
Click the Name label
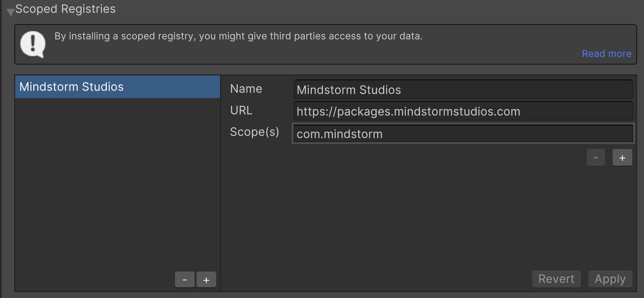247,89
